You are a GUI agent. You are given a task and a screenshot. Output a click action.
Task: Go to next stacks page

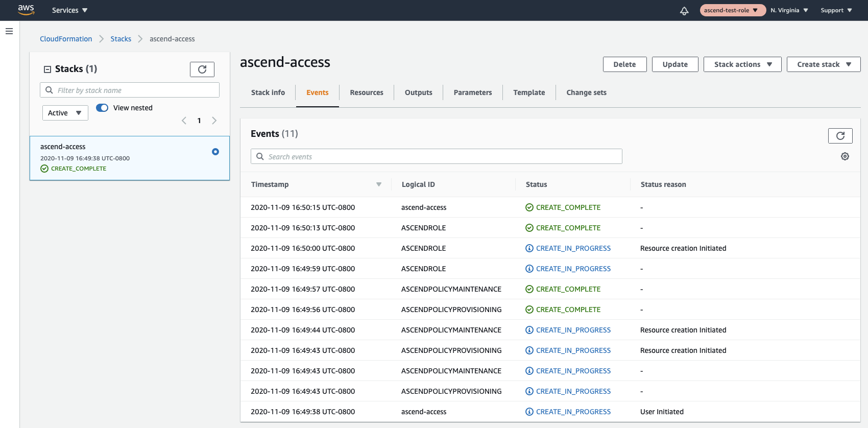tap(214, 121)
